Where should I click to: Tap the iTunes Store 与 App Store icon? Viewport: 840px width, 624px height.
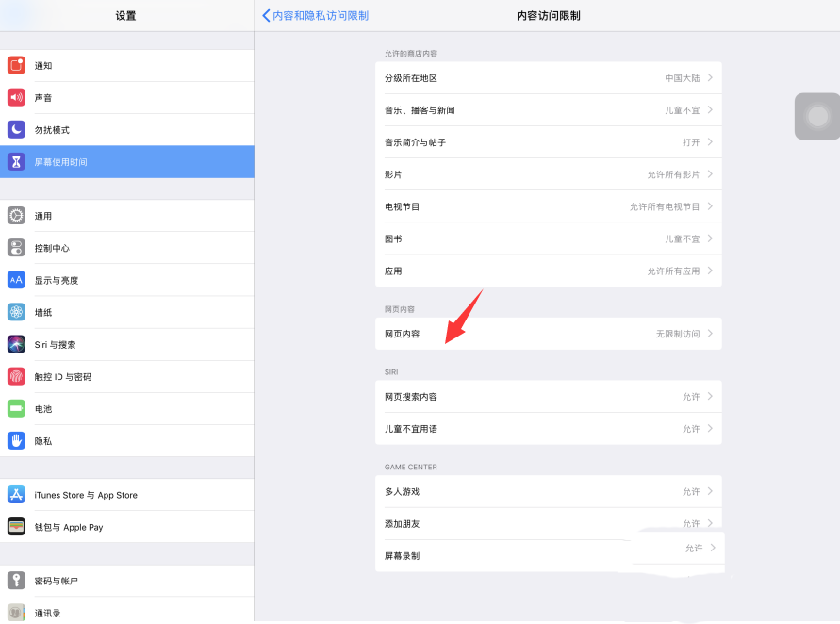pos(16,495)
